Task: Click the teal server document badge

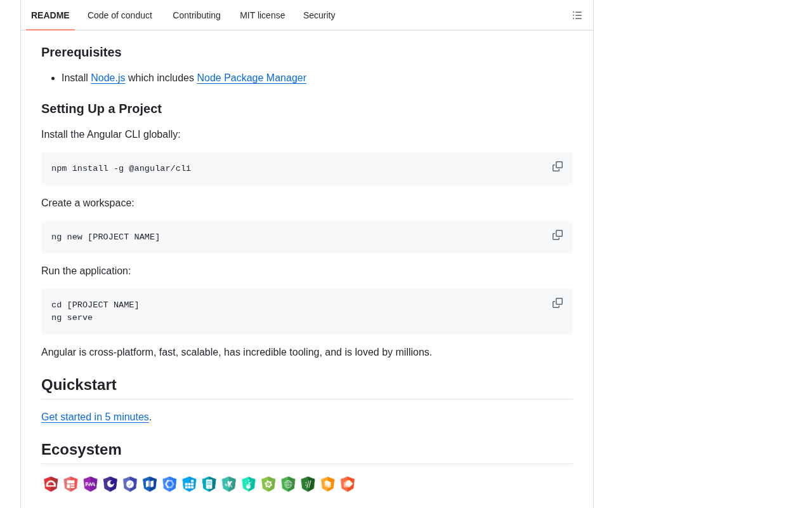Action: (209, 484)
